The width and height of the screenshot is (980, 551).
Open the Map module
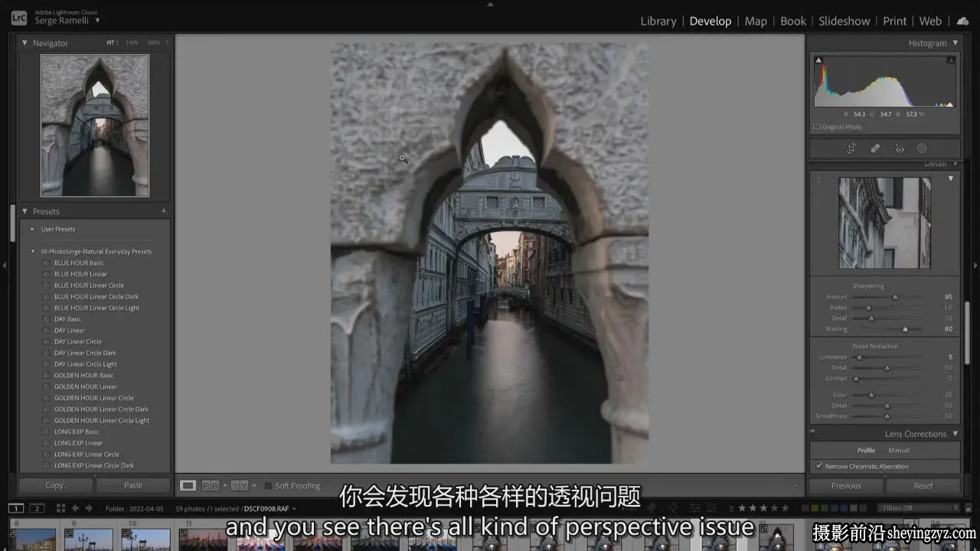tap(756, 21)
